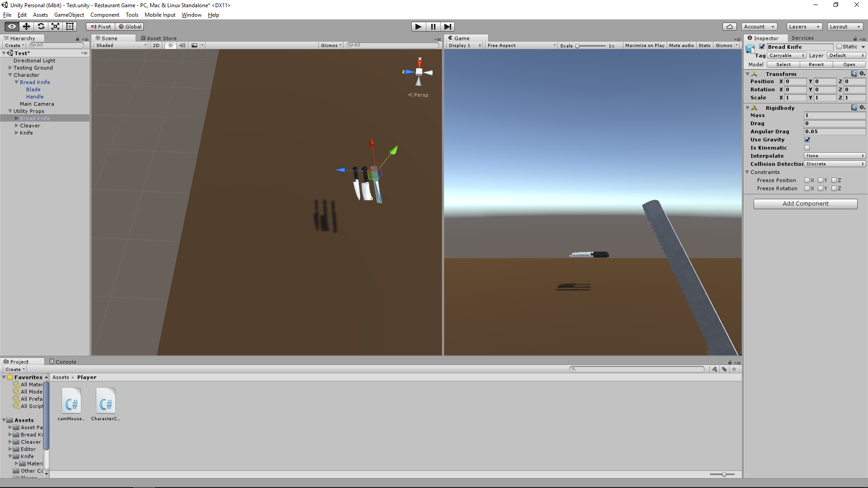Image resolution: width=868 pixels, height=488 pixels.
Task: Switch to the Asset Store tab
Action: pyautogui.click(x=158, y=38)
